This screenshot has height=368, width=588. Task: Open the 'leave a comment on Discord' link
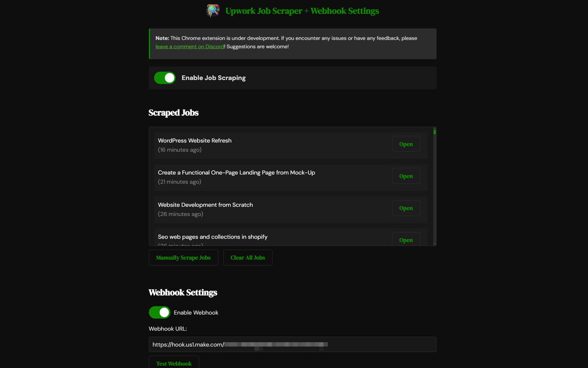pyautogui.click(x=190, y=46)
